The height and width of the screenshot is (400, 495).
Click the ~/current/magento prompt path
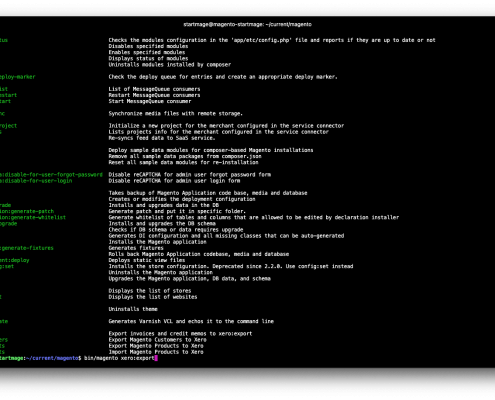(x=52, y=358)
